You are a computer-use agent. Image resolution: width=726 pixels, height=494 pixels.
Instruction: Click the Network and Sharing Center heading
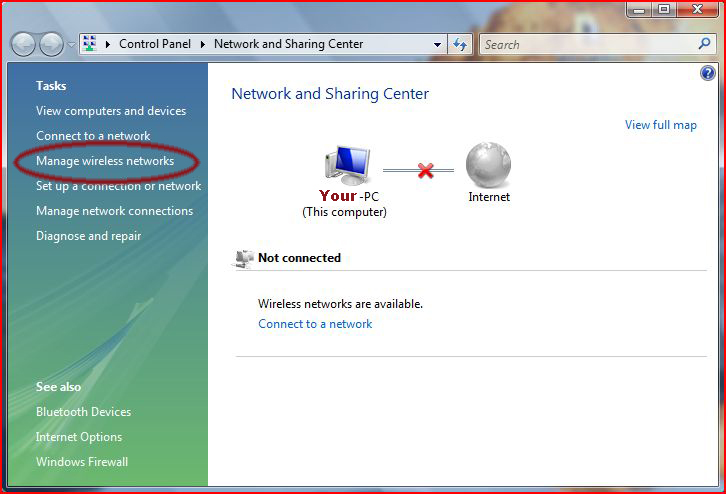pyautogui.click(x=330, y=94)
